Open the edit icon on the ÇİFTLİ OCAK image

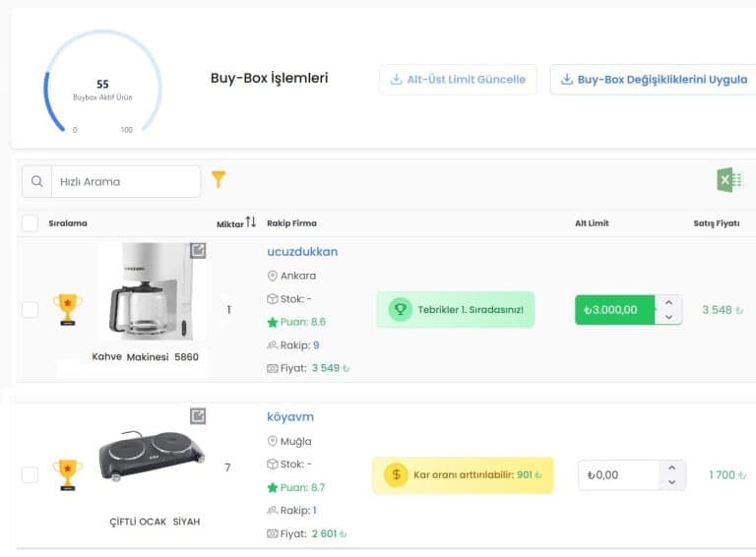198,416
